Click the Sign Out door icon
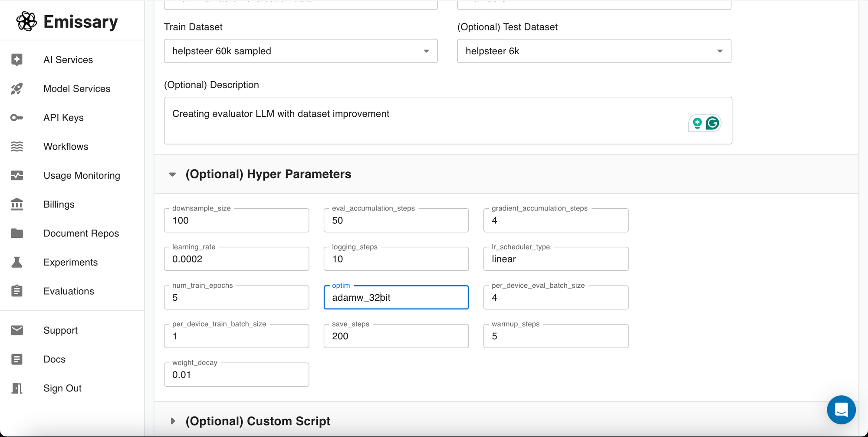Image resolution: width=868 pixels, height=437 pixels. (17, 388)
